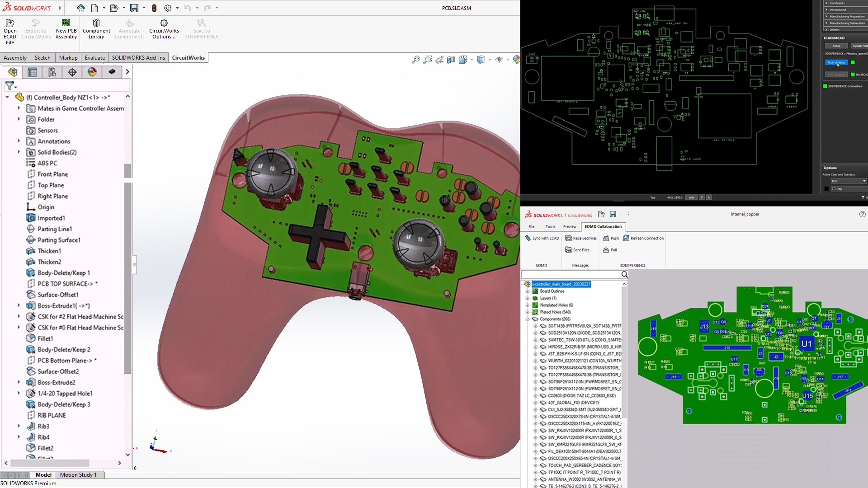Click the Hide/Show Items eye icon
868x488 pixels.
point(499,60)
